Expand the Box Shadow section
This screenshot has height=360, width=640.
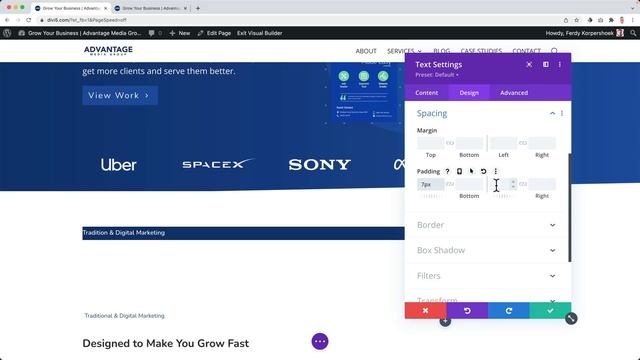tap(486, 250)
